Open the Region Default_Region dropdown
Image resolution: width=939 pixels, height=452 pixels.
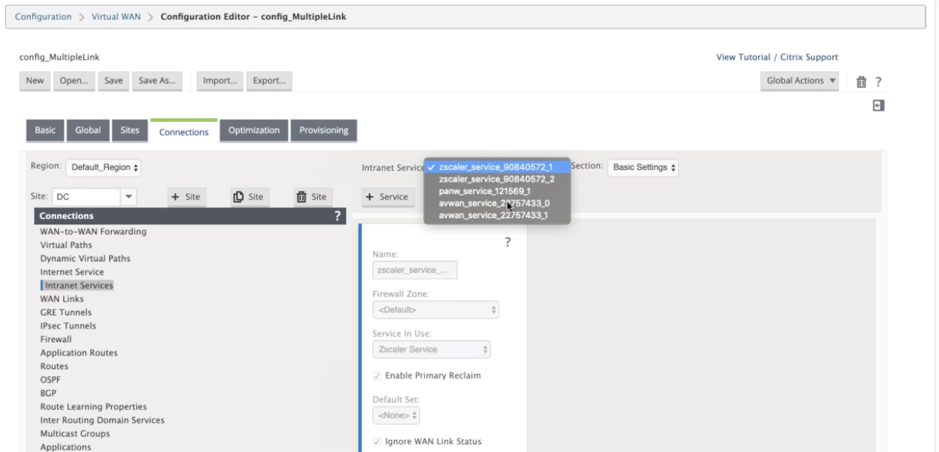103,168
